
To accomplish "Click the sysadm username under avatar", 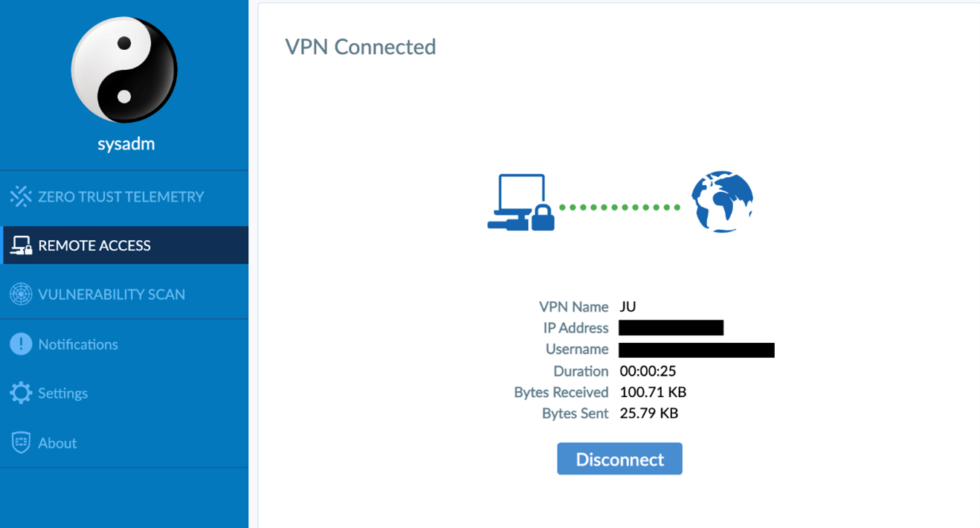I will pos(126,144).
